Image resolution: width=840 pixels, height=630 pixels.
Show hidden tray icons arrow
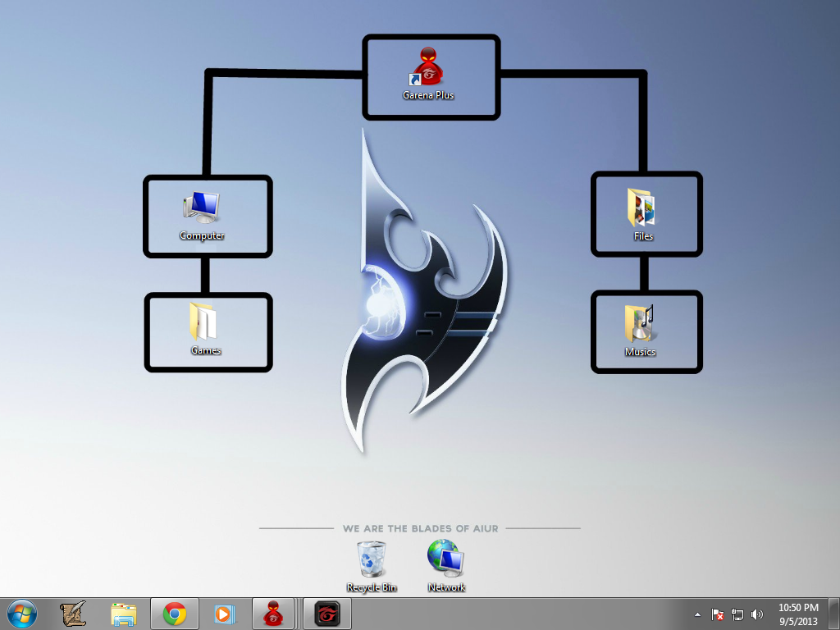pos(697,614)
